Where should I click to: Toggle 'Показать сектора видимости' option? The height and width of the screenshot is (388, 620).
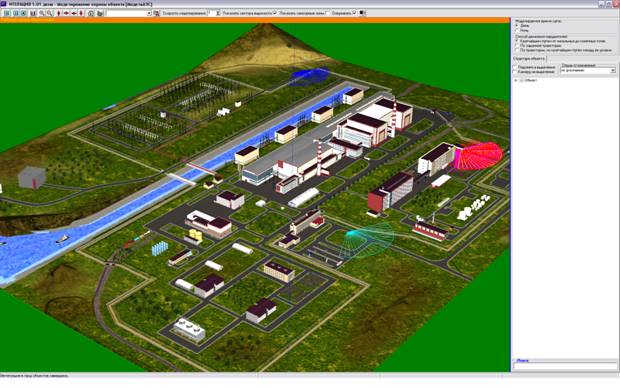(275, 13)
